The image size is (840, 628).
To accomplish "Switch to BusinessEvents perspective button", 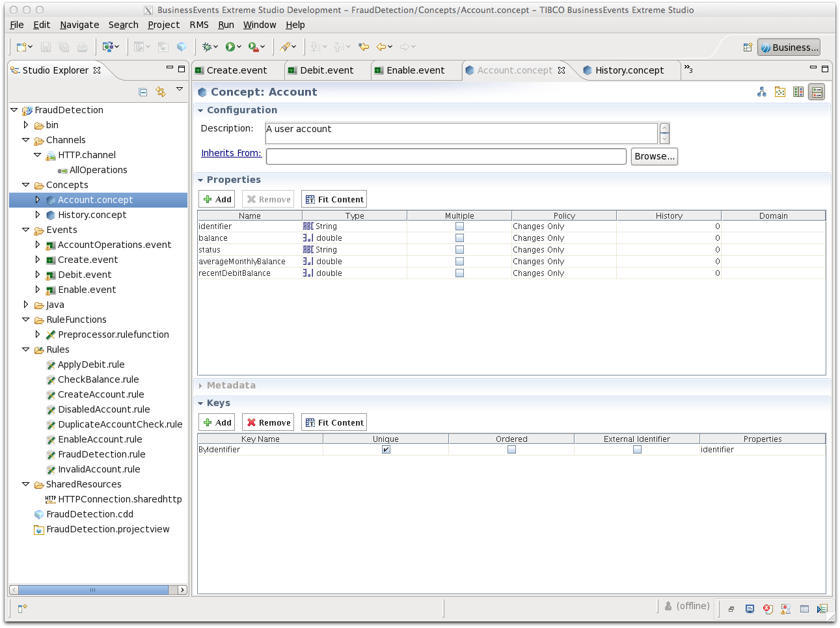I will click(x=789, y=48).
